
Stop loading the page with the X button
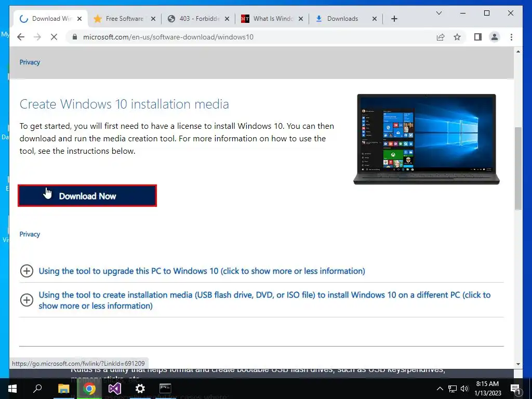(x=54, y=37)
